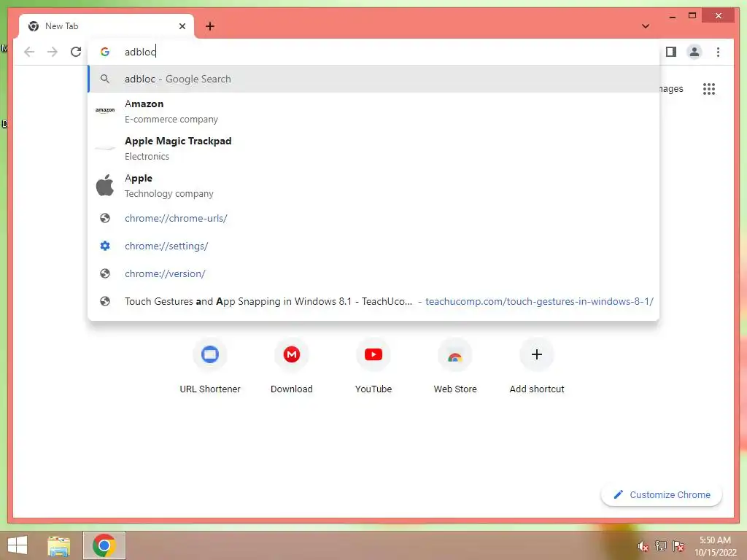Select the 'adbloc - Google Search' suggestion
Image resolution: width=747 pixels, height=560 pixels.
click(x=374, y=79)
